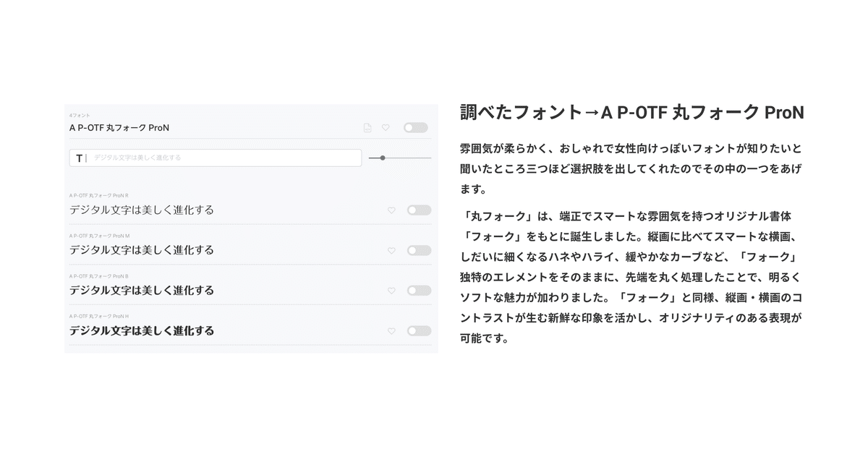Click paragraph starting 雰囲気が柔らかく

(631, 169)
